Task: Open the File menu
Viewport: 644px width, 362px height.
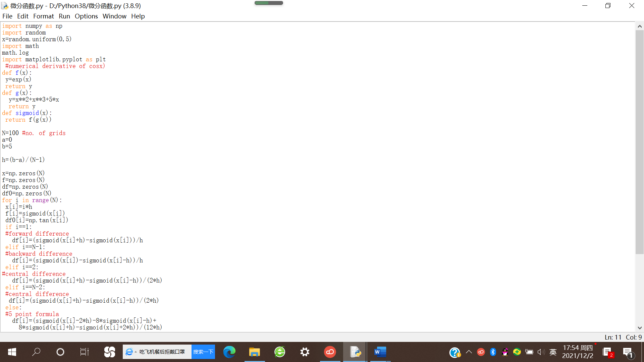Action: coord(7,16)
